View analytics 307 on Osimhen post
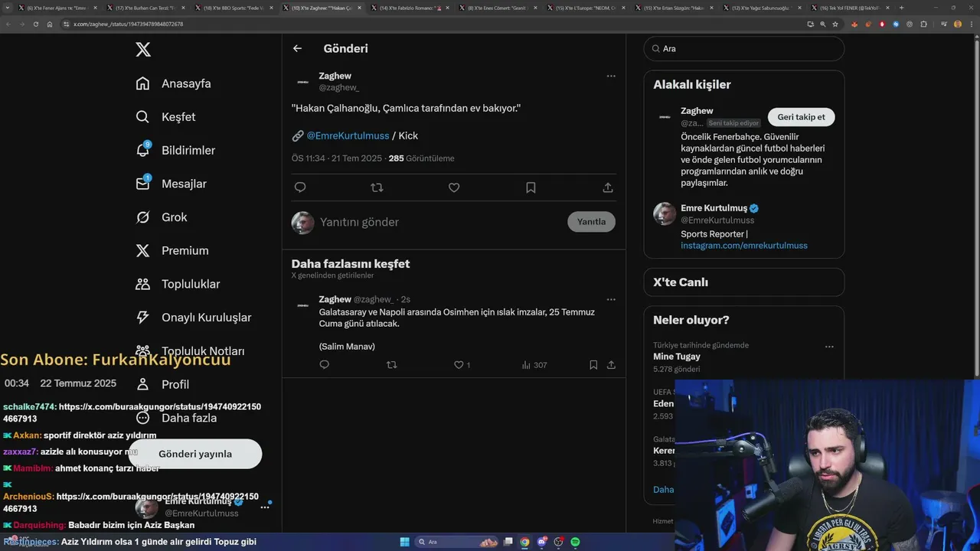 (534, 365)
